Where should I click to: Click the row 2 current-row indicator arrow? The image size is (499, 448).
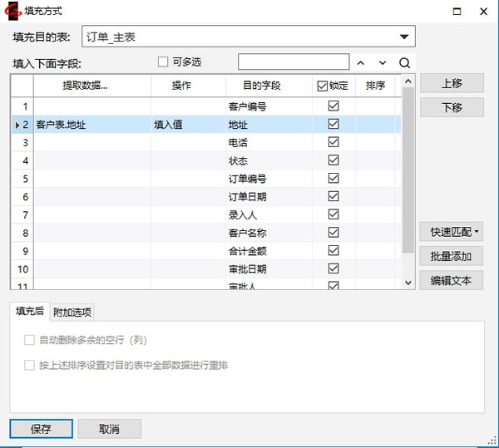click(x=17, y=125)
